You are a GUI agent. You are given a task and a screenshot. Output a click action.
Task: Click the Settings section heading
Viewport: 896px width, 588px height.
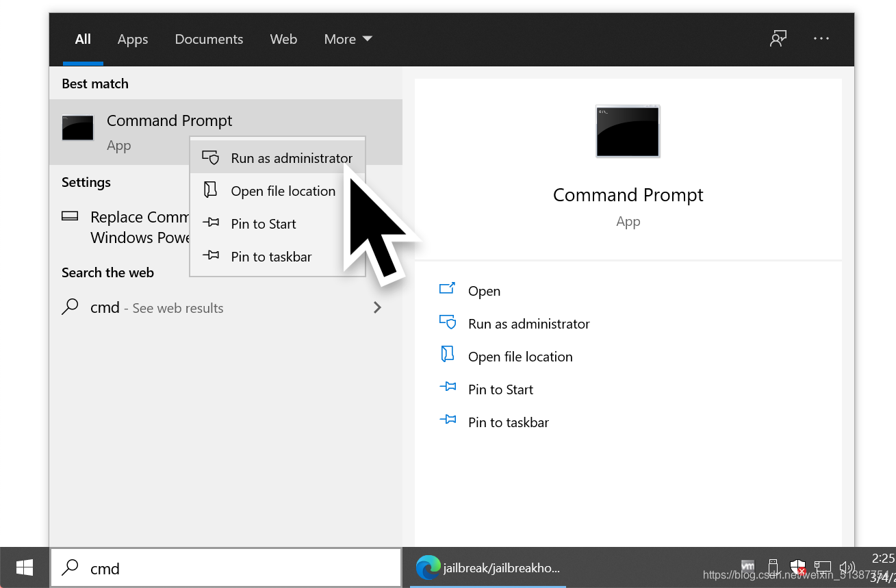point(86,182)
